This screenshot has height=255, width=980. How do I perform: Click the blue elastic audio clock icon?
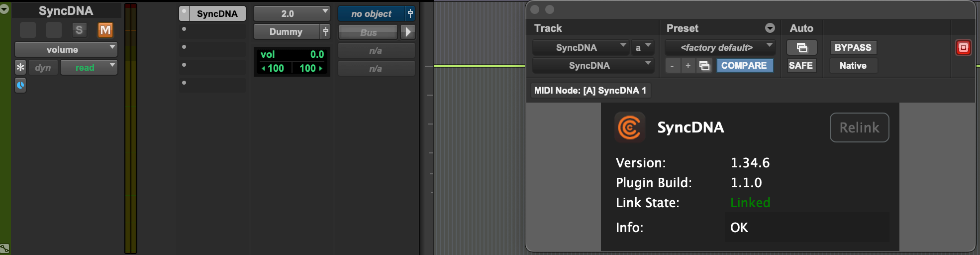pos(20,85)
